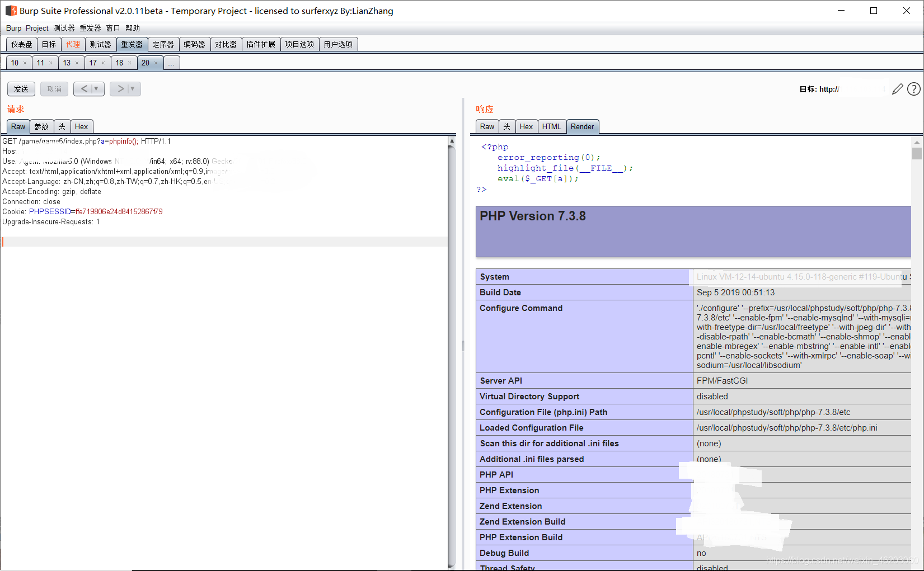Viewport: 924px width, 571px height.
Task: Click the PHP Version 7.3.8 header
Action: click(533, 216)
